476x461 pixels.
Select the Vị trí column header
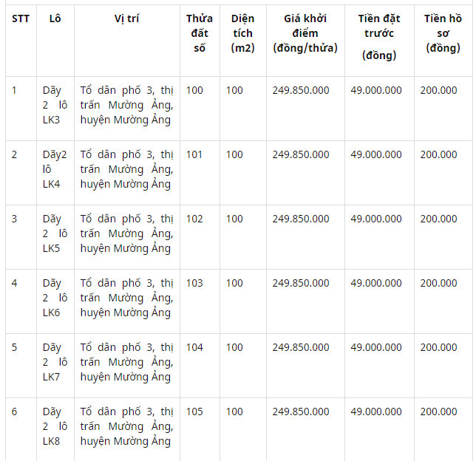click(127, 18)
